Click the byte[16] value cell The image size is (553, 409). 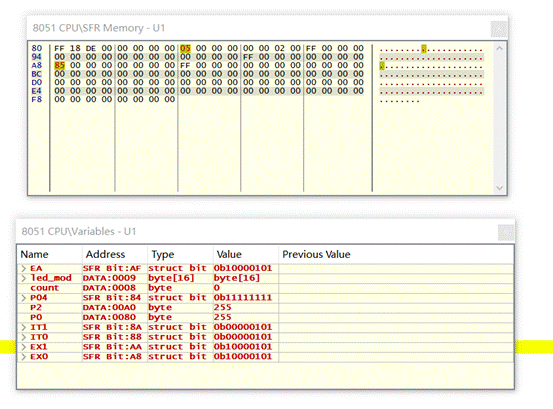click(237, 278)
